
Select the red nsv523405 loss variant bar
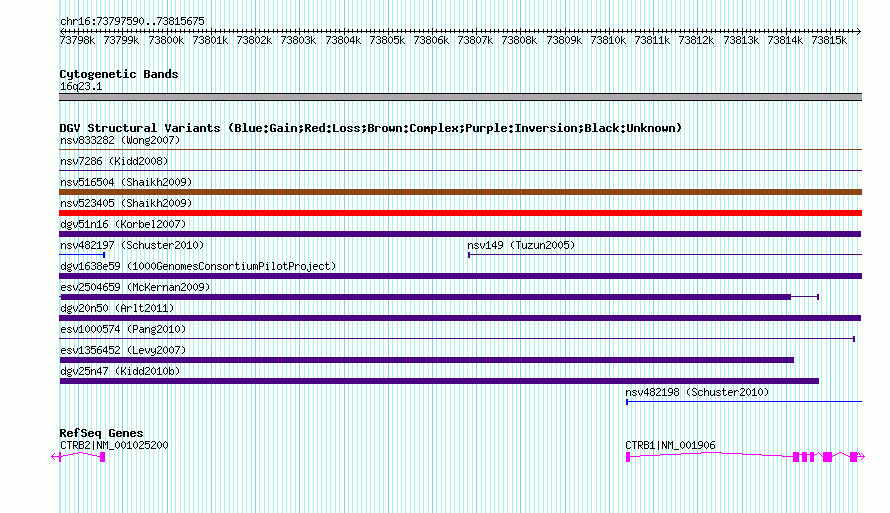(x=460, y=213)
